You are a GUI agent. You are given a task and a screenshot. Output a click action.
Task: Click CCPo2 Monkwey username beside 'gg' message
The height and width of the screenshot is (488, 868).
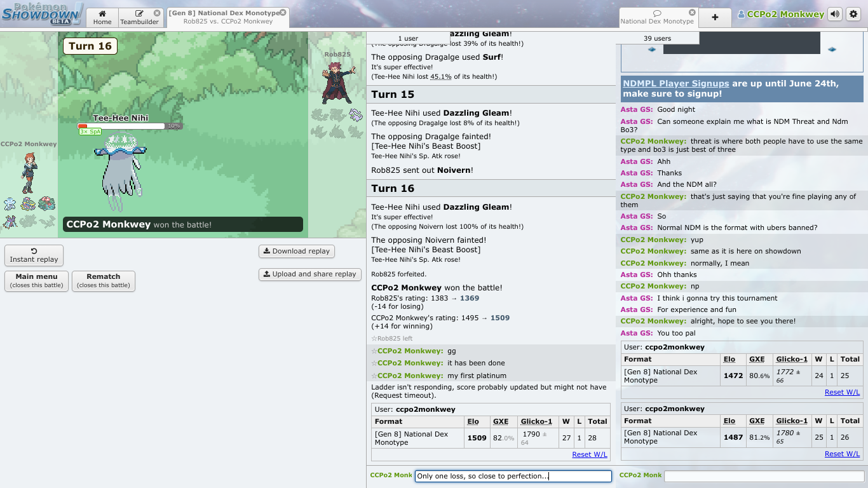tap(410, 351)
